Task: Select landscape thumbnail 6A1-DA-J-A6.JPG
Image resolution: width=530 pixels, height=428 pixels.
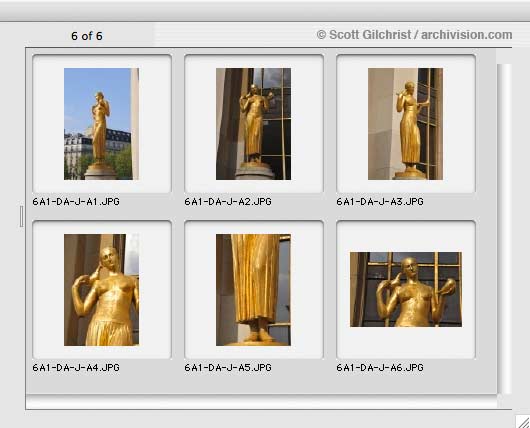Action: pyautogui.click(x=406, y=289)
